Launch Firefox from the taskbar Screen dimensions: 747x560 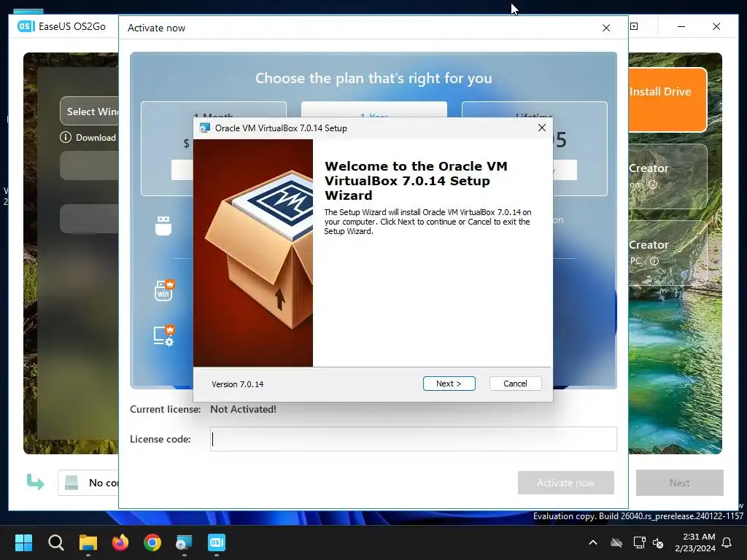(x=120, y=542)
